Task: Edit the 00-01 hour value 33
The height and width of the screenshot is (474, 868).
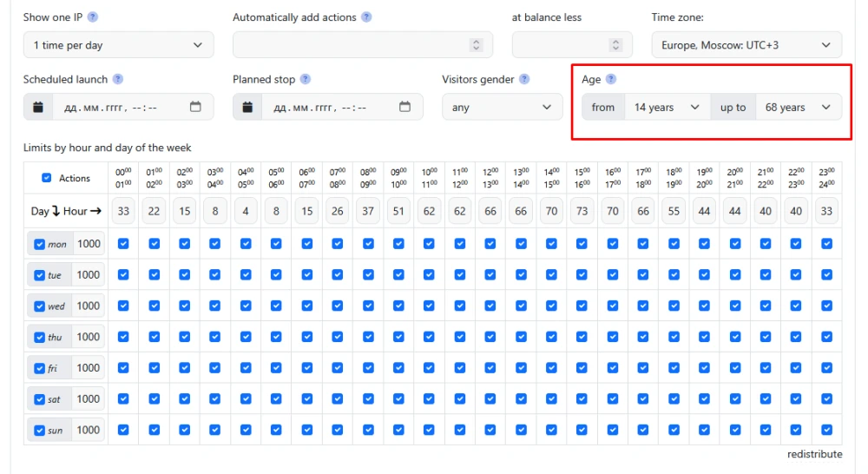Action: point(123,211)
